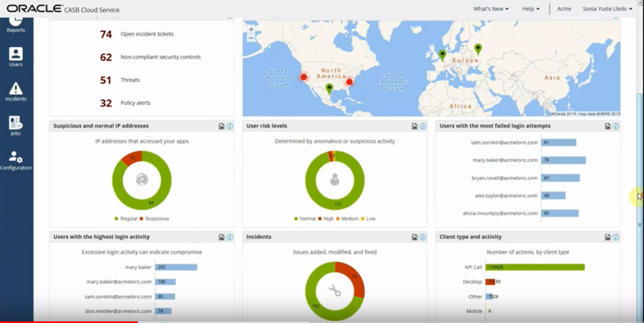Export the Client type and activity chart
Viewport: 644px width, 323px height.
click(607, 237)
